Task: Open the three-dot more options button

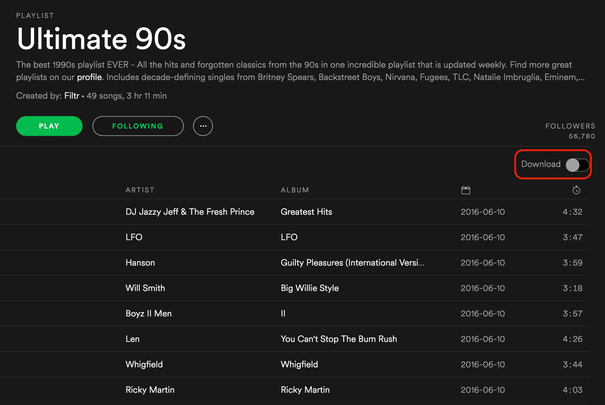Action: pyautogui.click(x=203, y=126)
